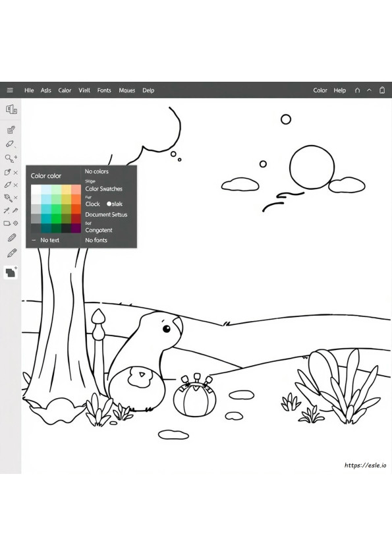392x555 pixels.
Task: Open Document Settus in the popup panel
Action: 106,214
